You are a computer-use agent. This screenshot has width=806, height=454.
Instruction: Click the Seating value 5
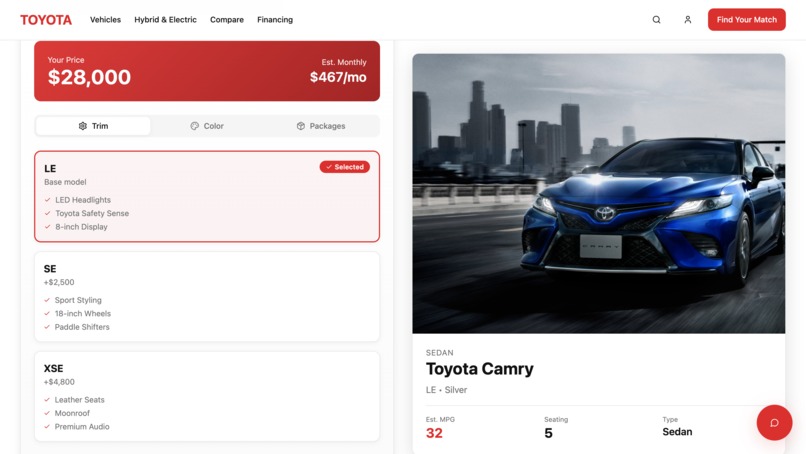548,433
